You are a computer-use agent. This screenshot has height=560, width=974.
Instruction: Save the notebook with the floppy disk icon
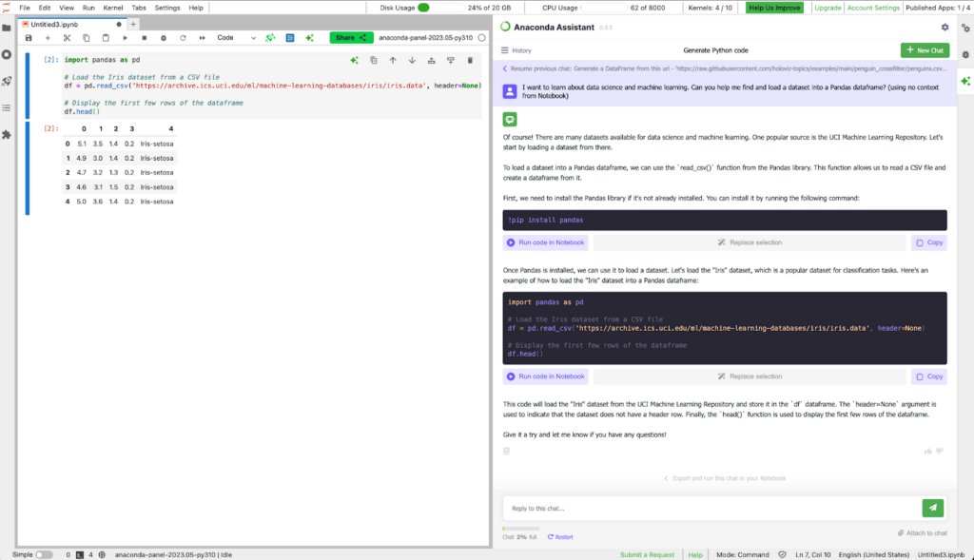[x=29, y=38]
